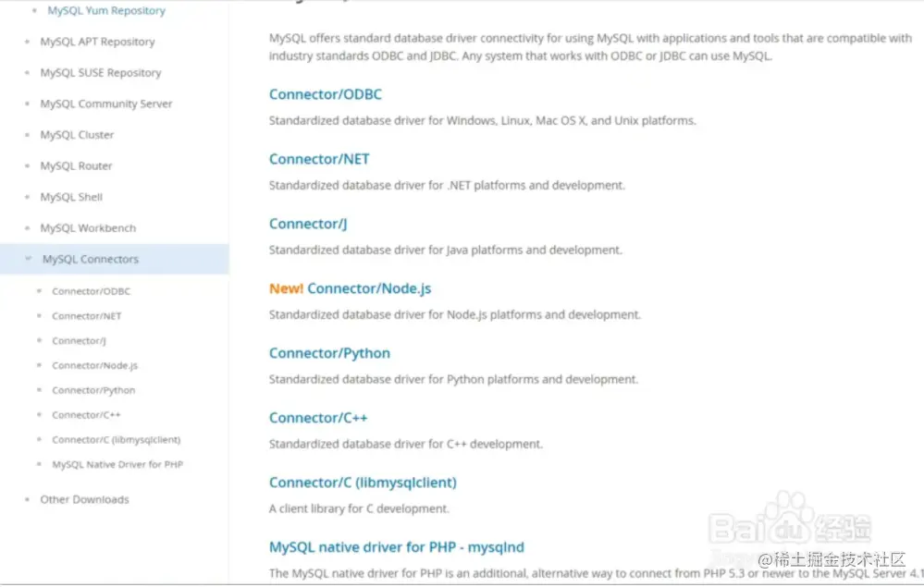Open the New! Connector/Node.js heading link

point(368,288)
